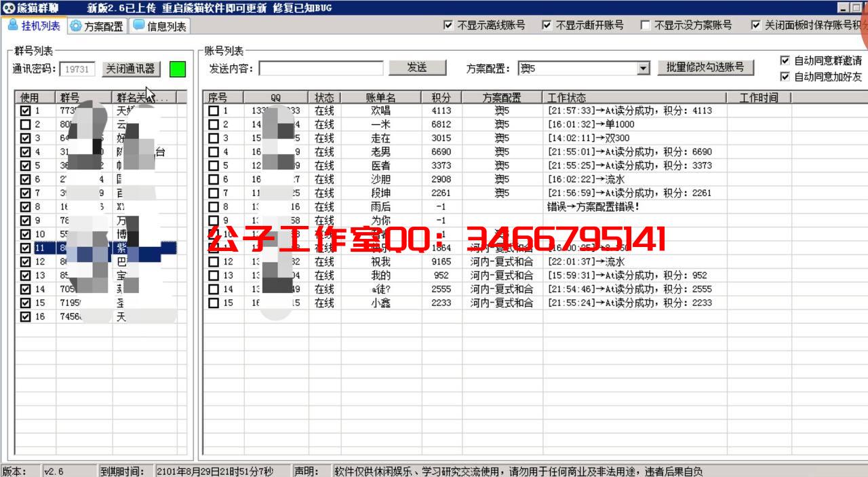This screenshot has width=868, height=477.
Task: Open the 挂机列表 tab
Action: point(33,26)
